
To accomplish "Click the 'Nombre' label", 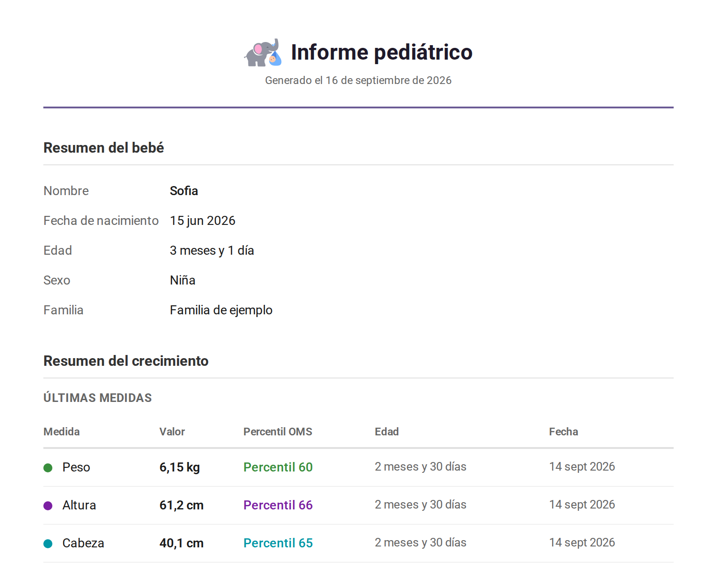I will 66,191.
